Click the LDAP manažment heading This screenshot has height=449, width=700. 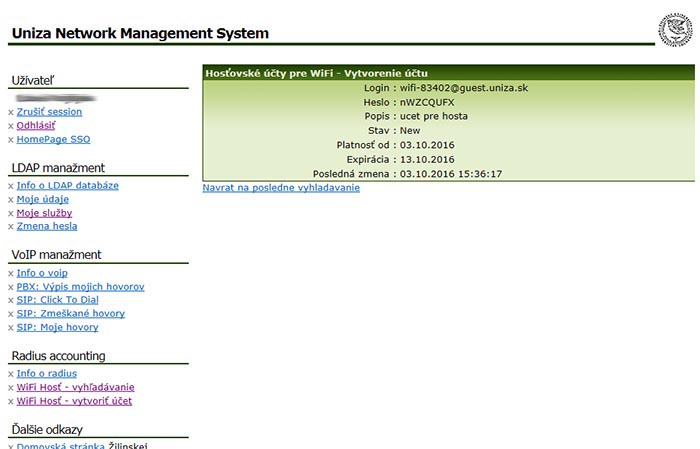coord(58,168)
